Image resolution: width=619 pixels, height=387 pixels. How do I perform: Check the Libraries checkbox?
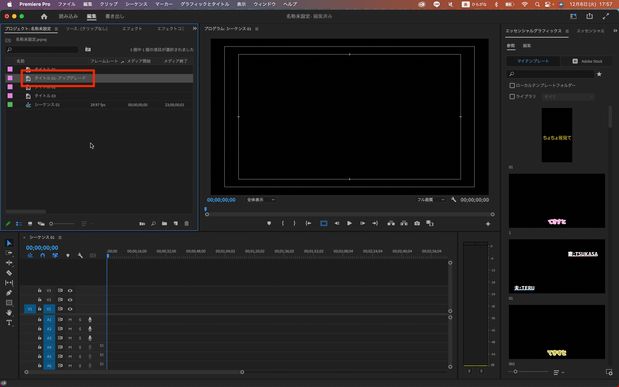512,96
